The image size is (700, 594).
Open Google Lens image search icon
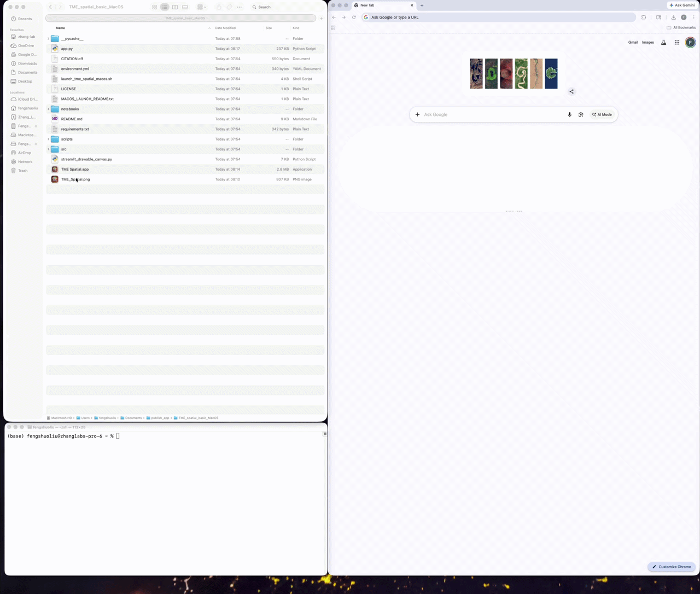tap(581, 115)
